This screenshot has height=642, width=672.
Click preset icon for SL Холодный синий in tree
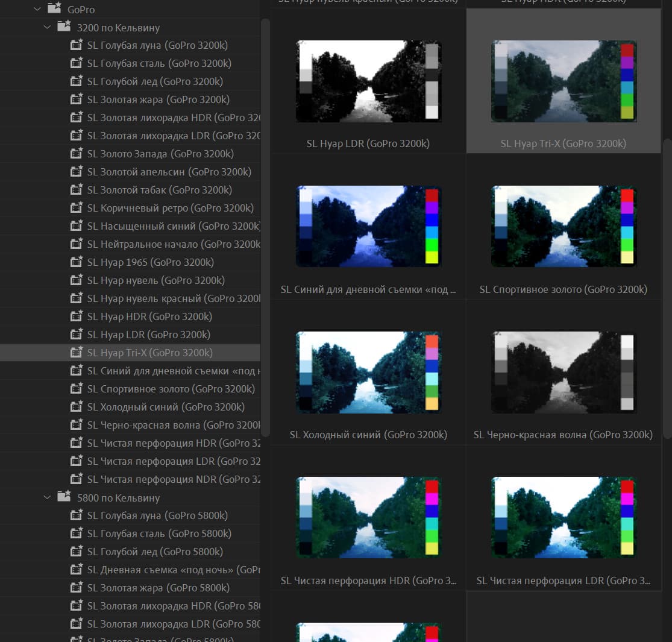[x=77, y=406]
